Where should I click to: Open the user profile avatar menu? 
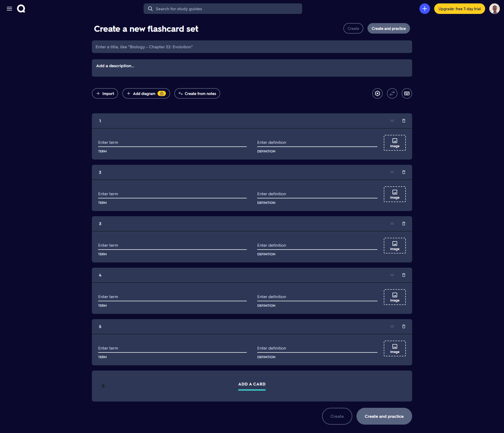tap(494, 9)
